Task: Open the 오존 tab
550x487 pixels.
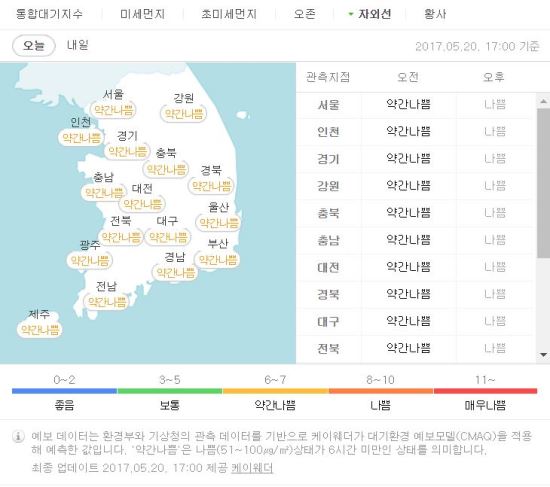Action: (304, 14)
